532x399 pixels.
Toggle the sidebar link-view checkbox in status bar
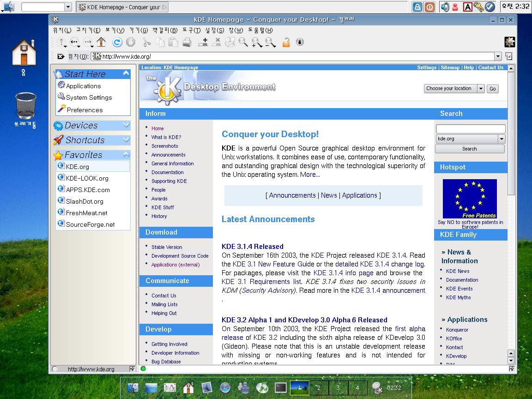pos(132,369)
